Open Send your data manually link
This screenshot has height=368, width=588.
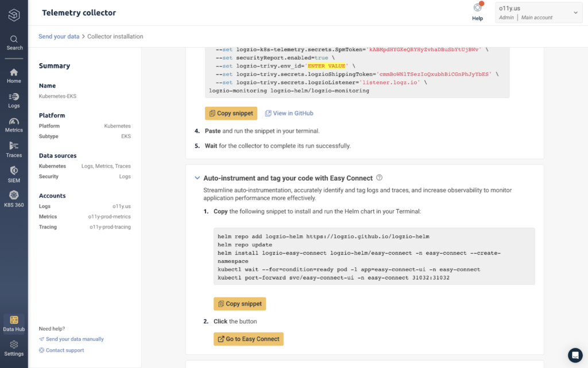click(75, 339)
